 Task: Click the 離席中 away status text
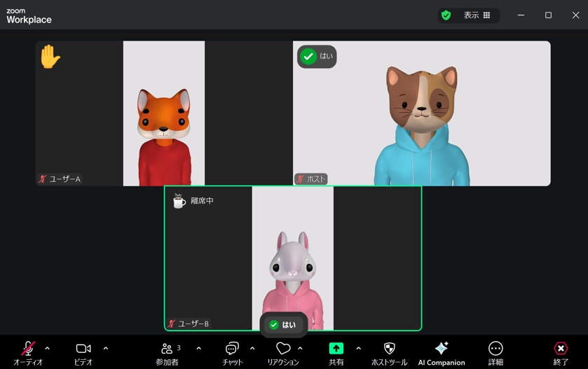point(202,201)
